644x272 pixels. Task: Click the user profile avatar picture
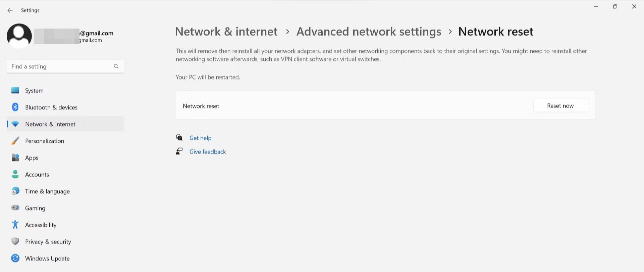pyautogui.click(x=19, y=36)
